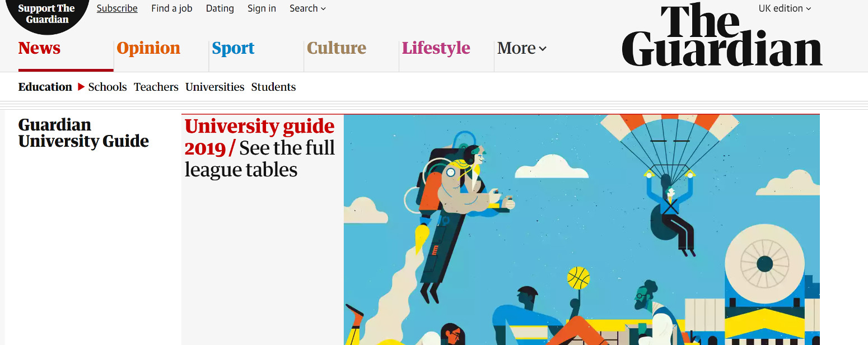
Task: Open the Students subnav link
Action: pos(273,87)
